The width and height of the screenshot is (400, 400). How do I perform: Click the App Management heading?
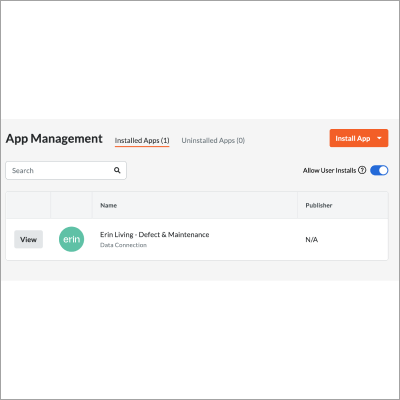pos(54,139)
